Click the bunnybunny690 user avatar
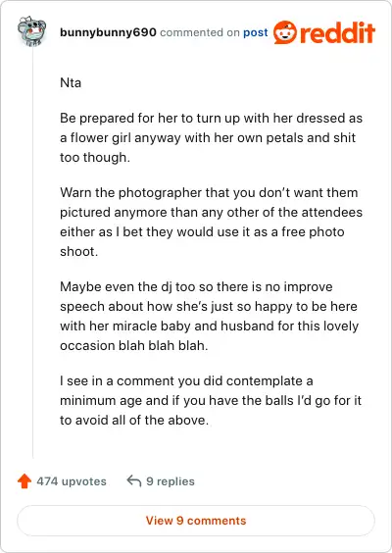392x553 pixels. [x=31, y=31]
